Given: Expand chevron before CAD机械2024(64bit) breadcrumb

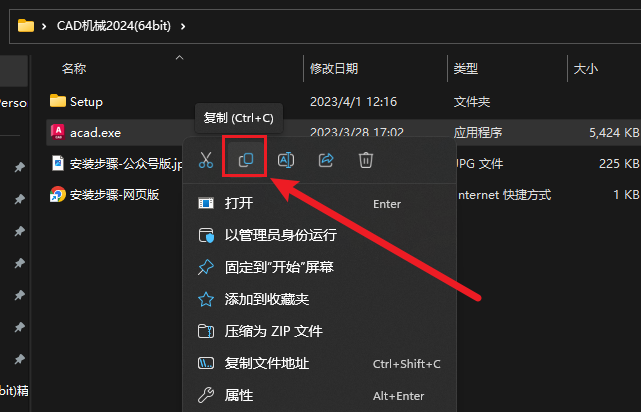Looking at the screenshot, I should pyautogui.click(x=44, y=26).
